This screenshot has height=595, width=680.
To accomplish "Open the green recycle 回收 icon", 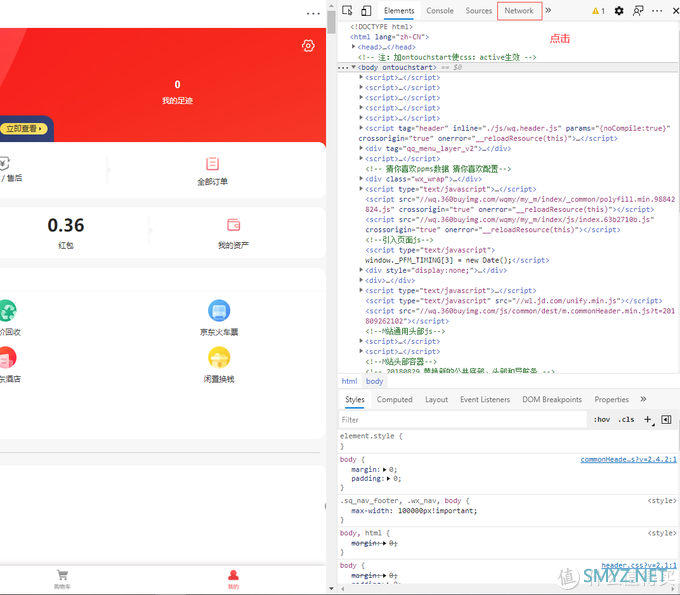I will pos(7,311).
